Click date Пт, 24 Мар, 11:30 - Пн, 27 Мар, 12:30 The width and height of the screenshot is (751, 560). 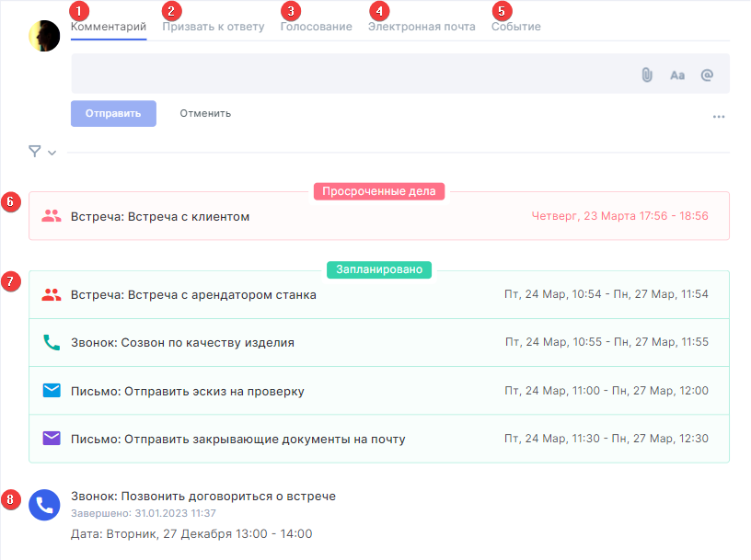pyautogui.click(x=607, y=439)
